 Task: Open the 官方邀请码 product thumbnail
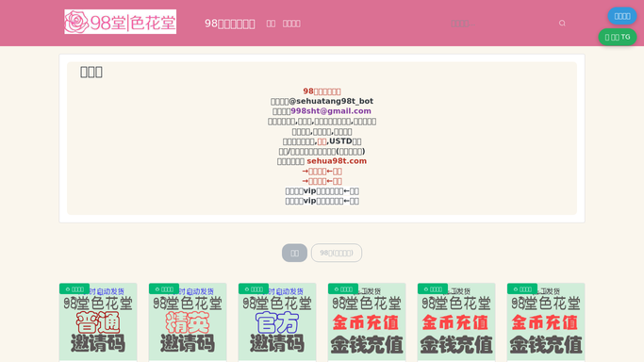tap(277, 321)
